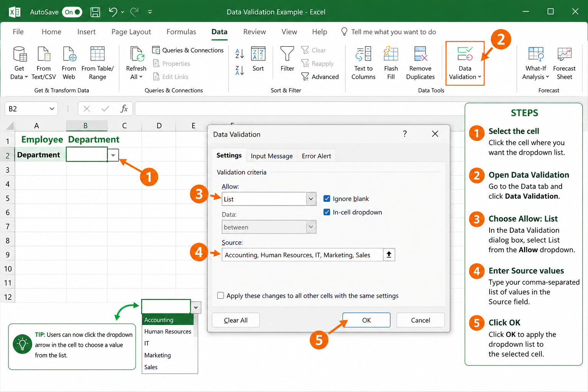Image resolution: width=588 pixels, height=392 pixels.
Task: Select Human Resources from the list
Action: (168, 332)
